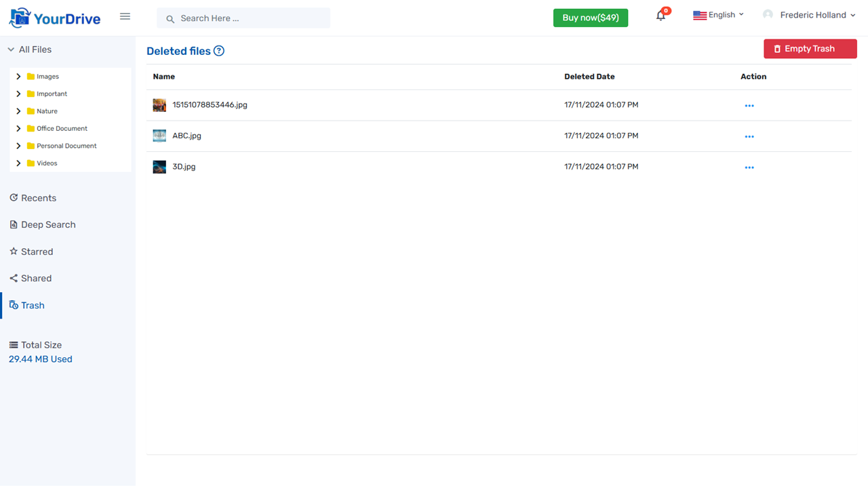Open Recents from the sidebar
Screen dimensions: 868x488
click(x=12, y=197)
